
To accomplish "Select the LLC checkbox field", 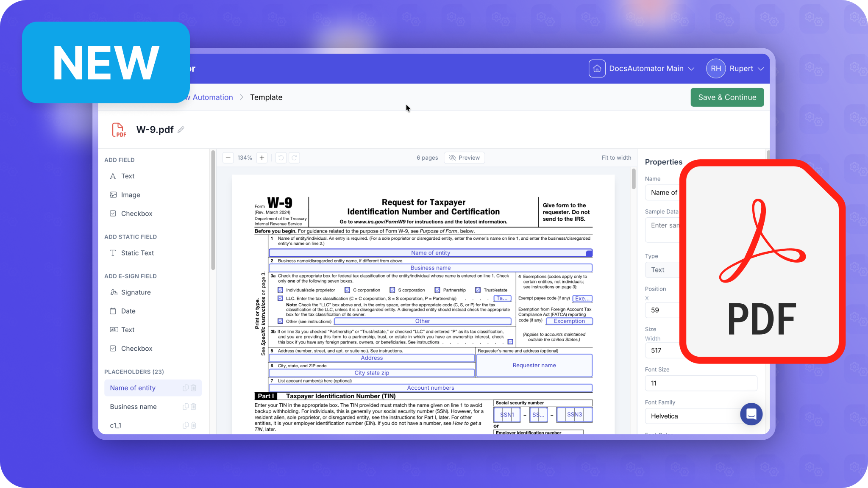I will tap(280, 298).
